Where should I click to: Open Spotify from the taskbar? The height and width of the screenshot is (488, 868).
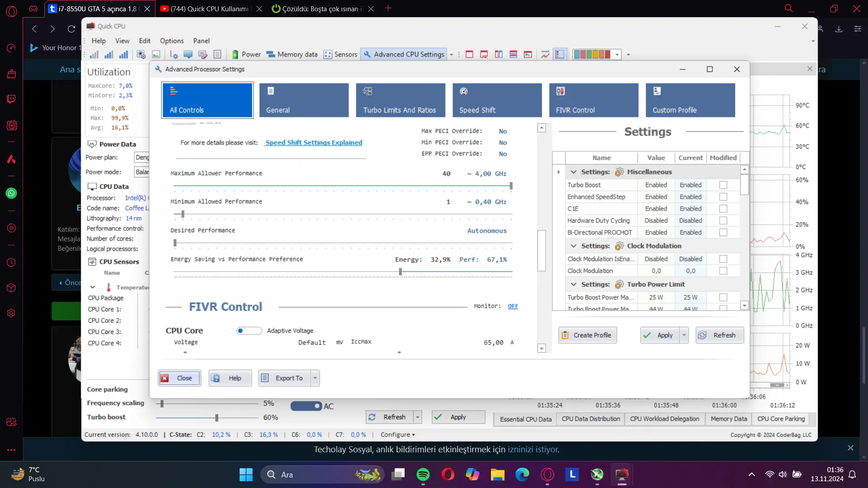coord(423,474)
